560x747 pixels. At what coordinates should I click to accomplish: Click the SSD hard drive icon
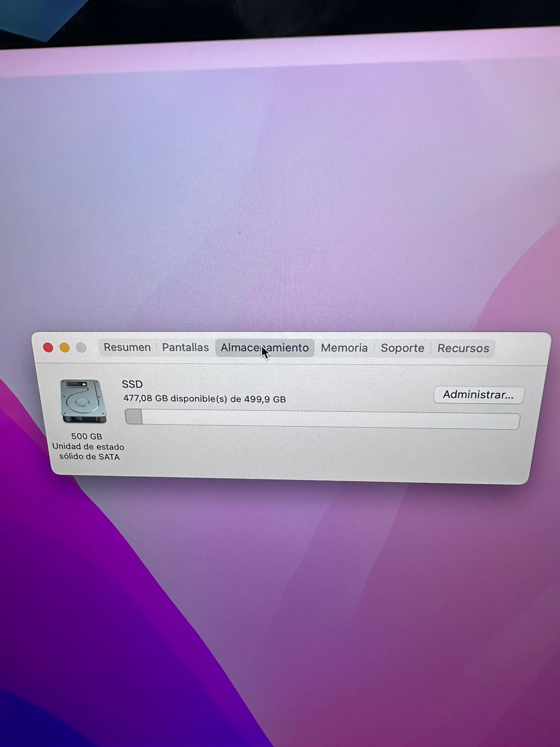pyautogui.click(x=84, y=402)
